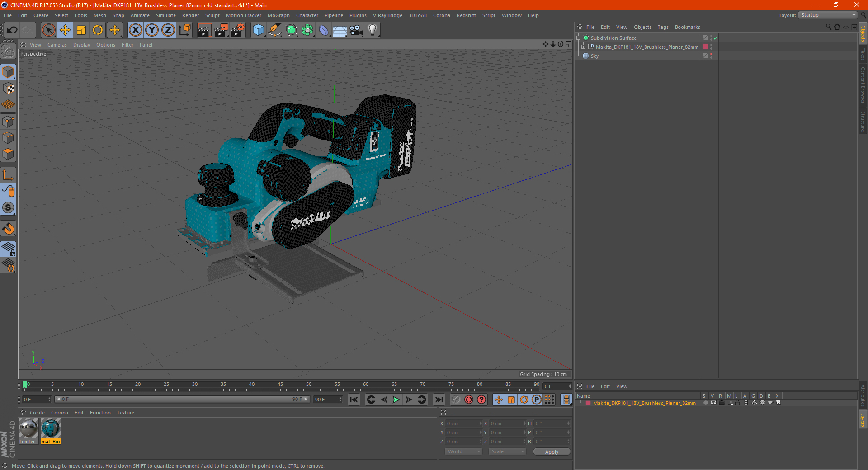Toggle Sky object visibility dots

pos(711,56)
